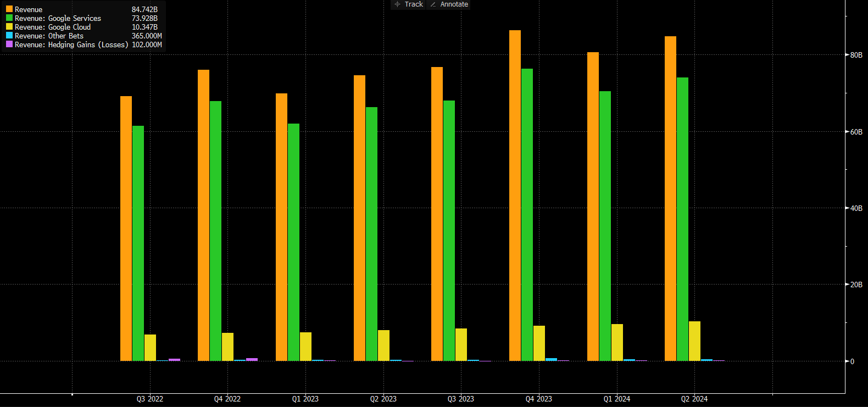Click the Q2 2024 axis label
This screenshot has height=407, width=868.
(694, 399)
